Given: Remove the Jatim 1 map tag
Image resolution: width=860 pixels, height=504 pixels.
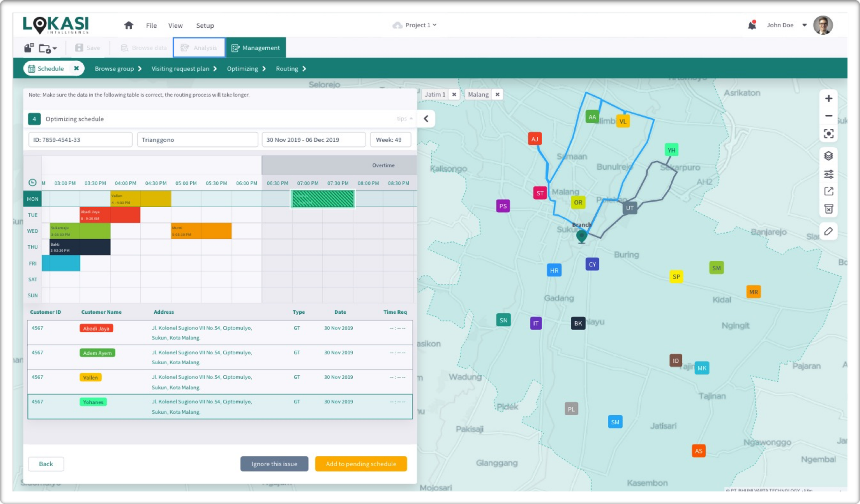Looking at the screenshot, I should pyautogui.click(x=454, y=94).
